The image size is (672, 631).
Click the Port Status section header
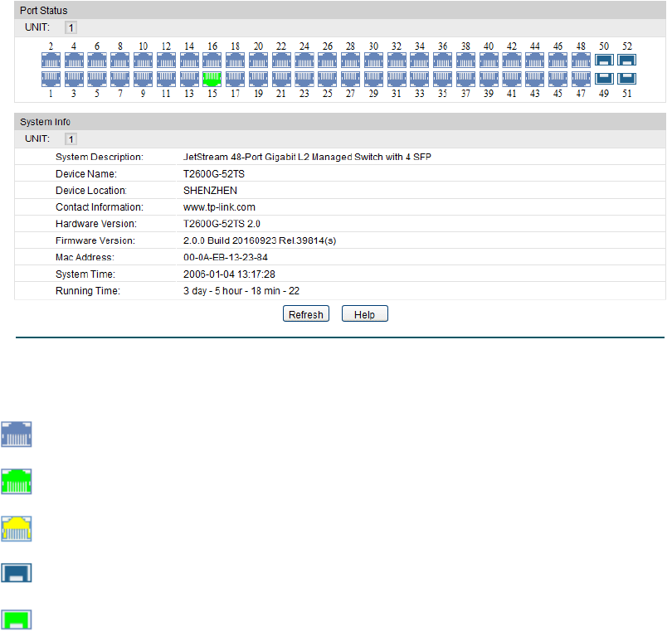(340, 10)
